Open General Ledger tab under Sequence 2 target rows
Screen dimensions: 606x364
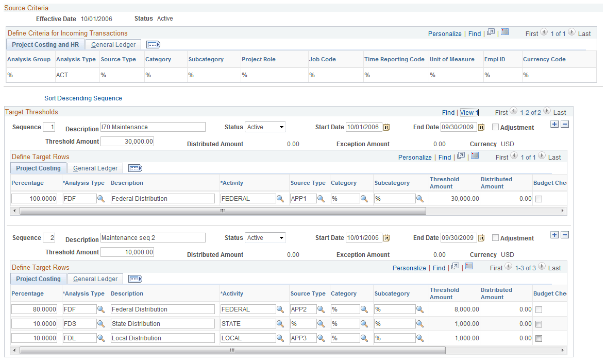tap(95, 279)
